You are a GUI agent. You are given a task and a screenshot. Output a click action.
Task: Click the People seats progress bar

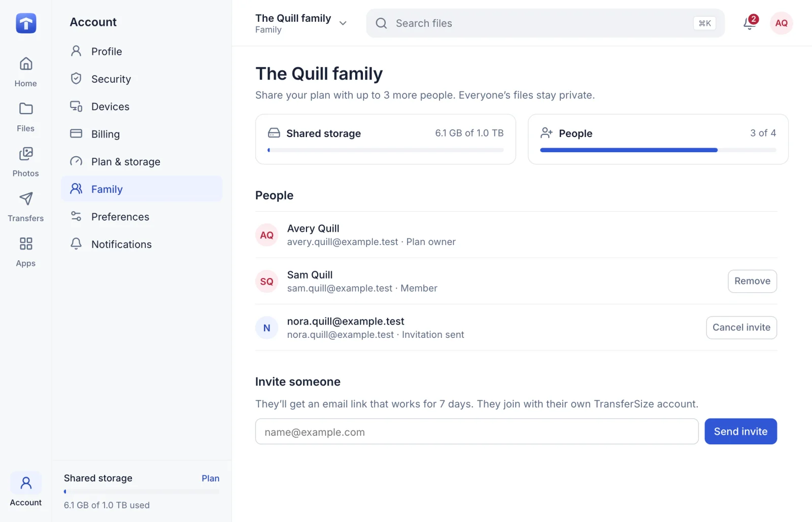coord(658,150)
